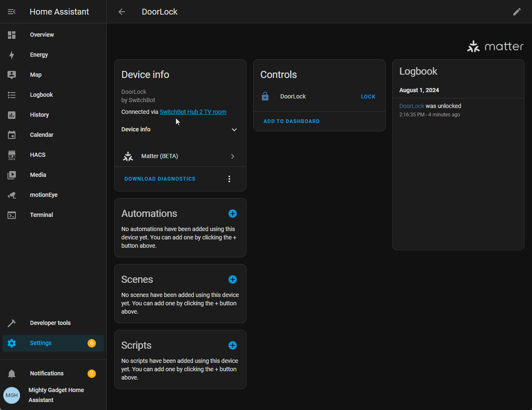Add an automation with the plus icon
The height and width of the screenshot is (410, 532).
(x=233, y=214)
